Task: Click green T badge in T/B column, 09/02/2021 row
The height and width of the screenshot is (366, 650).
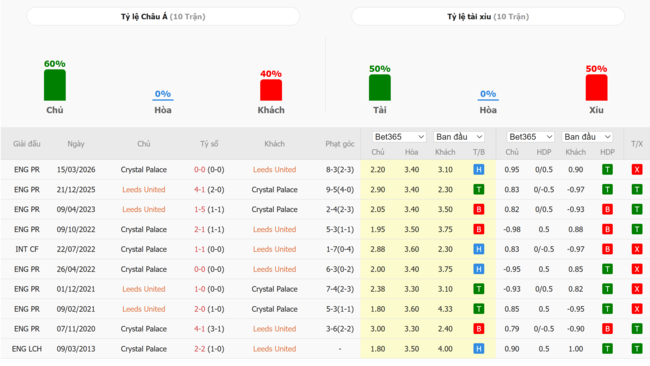Action: 478,309
